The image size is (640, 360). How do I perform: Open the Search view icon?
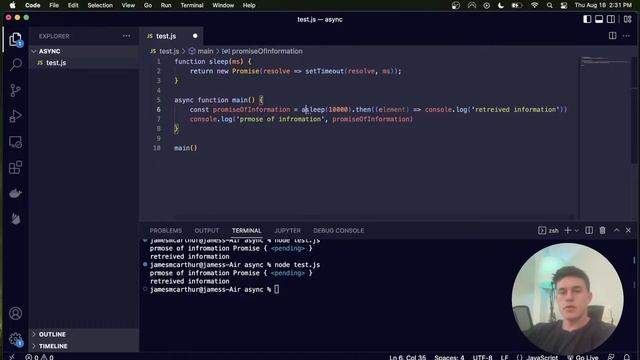pos(16,64)
